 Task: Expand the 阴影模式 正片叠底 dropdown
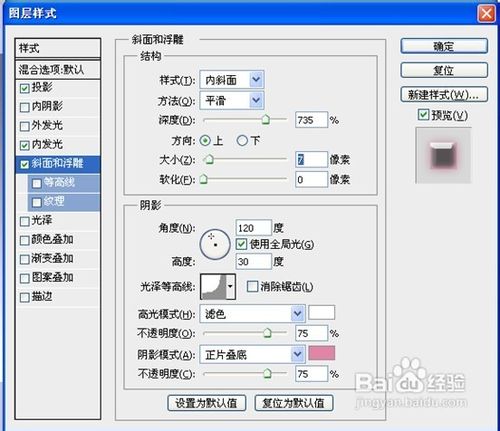pos(252,354)
